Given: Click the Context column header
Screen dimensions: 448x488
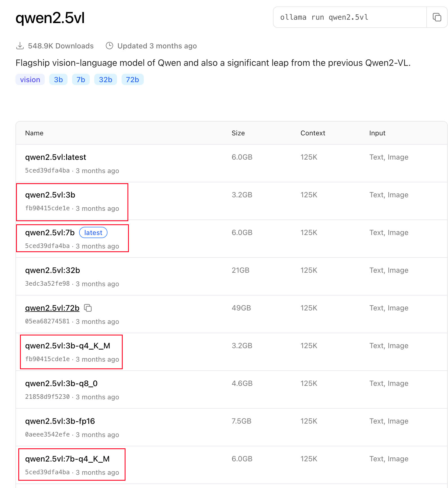Looking at the screenshot, I should tap(313, 133).
